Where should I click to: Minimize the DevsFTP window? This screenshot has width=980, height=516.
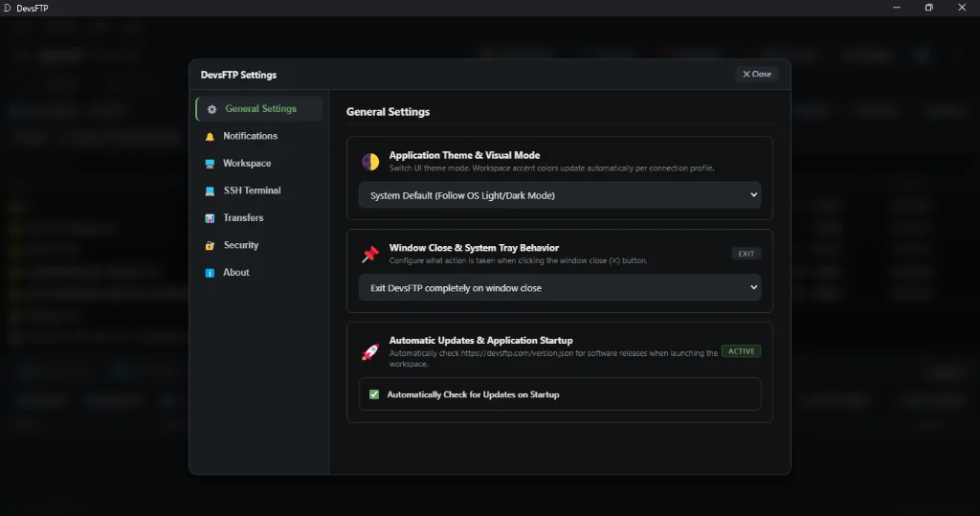[897, 8]
